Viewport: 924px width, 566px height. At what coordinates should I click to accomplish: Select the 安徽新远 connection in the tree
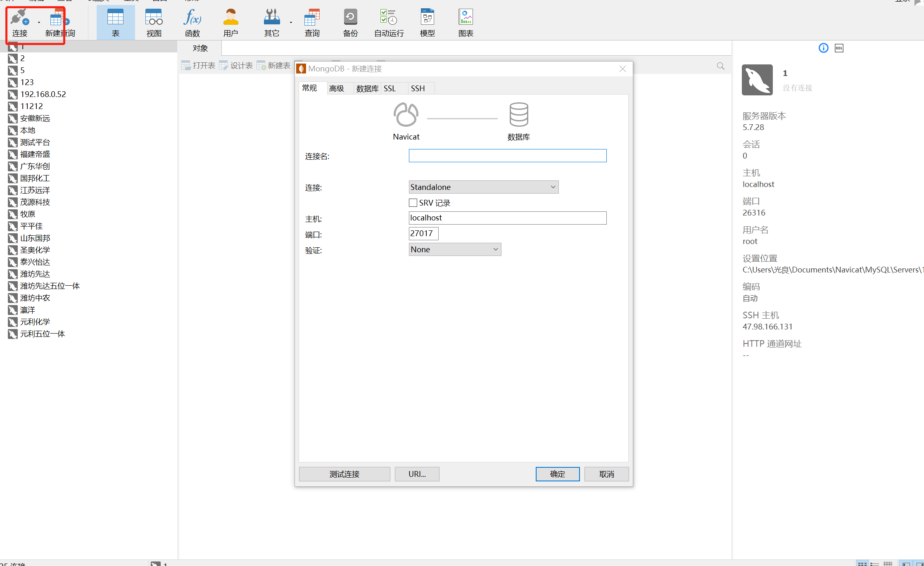click(35, 118)
